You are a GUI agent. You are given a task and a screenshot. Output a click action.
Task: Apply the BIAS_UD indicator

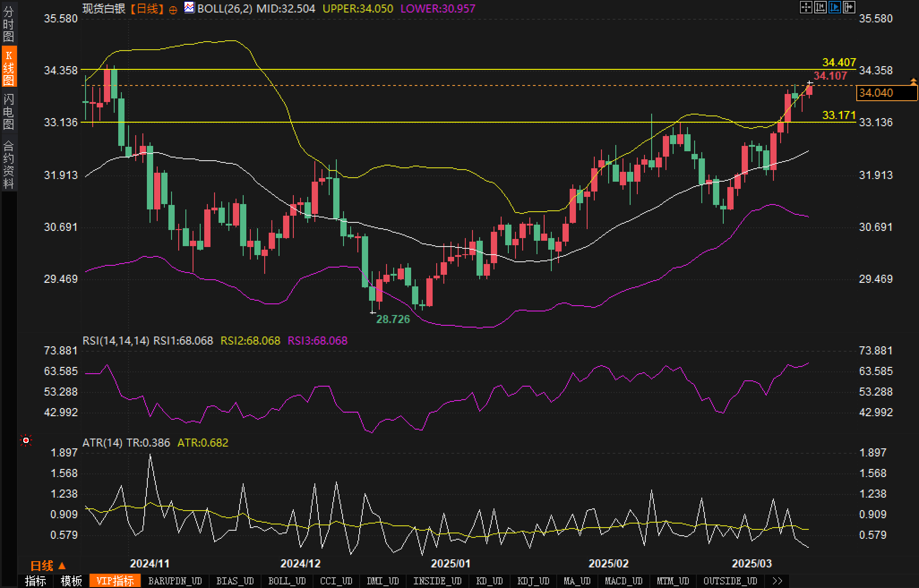point(235,581)
